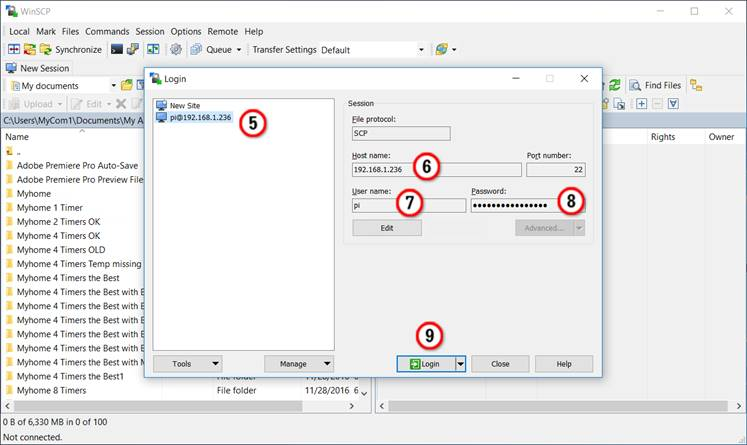Click the Open in PuTTY icon
Image resolution: width=747 pixels, height=445 pixels.
pyautogui.click(x=133, y=49)
